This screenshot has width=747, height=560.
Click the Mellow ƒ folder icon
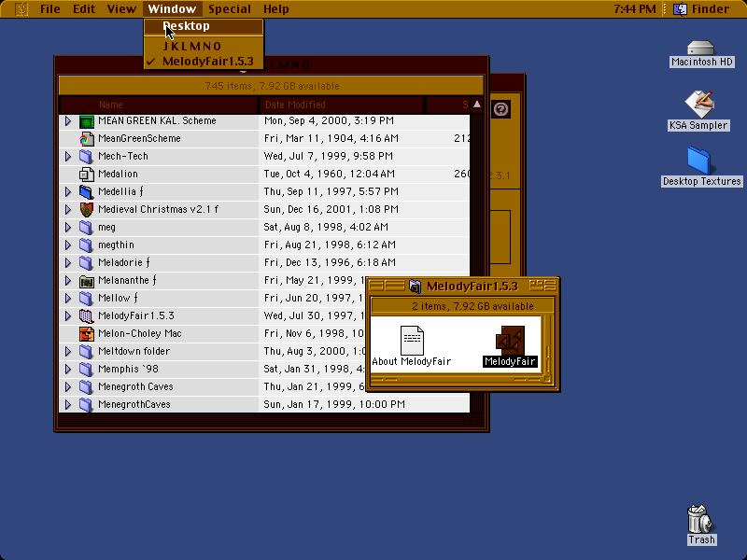[86, 298]
